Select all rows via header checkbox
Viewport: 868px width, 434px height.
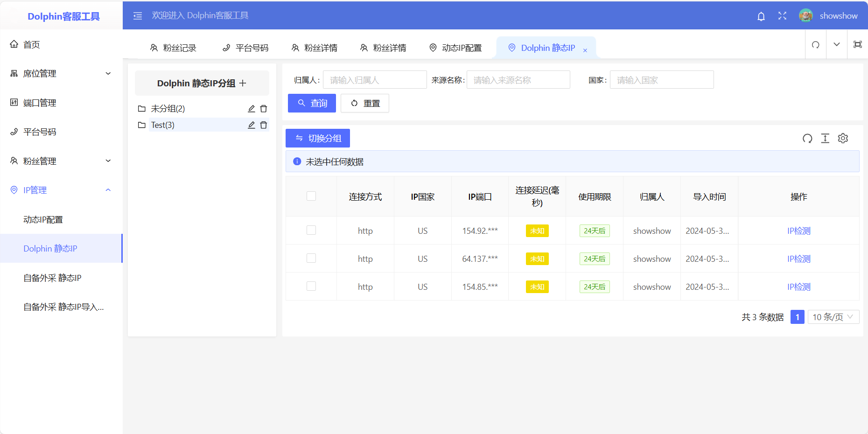pyautogui.click(x=311, y=196)
